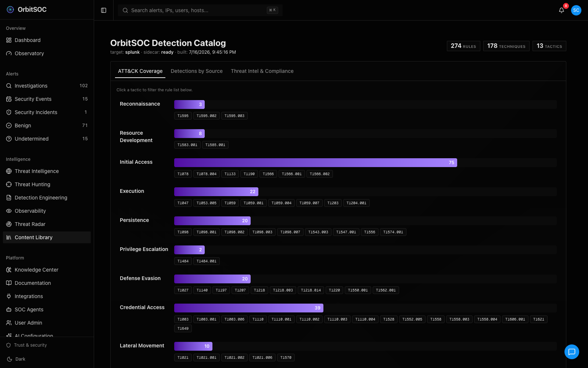Click the Detection Engineering file icon
This screenshot has height=368, width=588.
[x=9, y=198]
